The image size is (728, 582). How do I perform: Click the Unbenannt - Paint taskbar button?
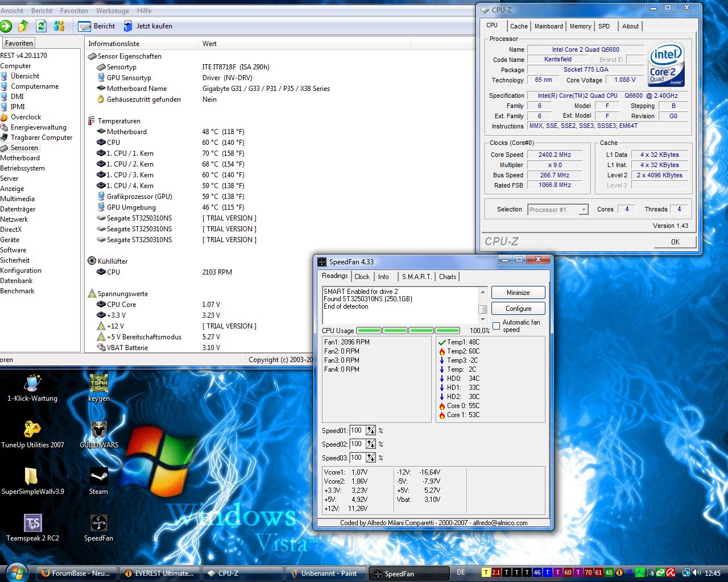325,573
